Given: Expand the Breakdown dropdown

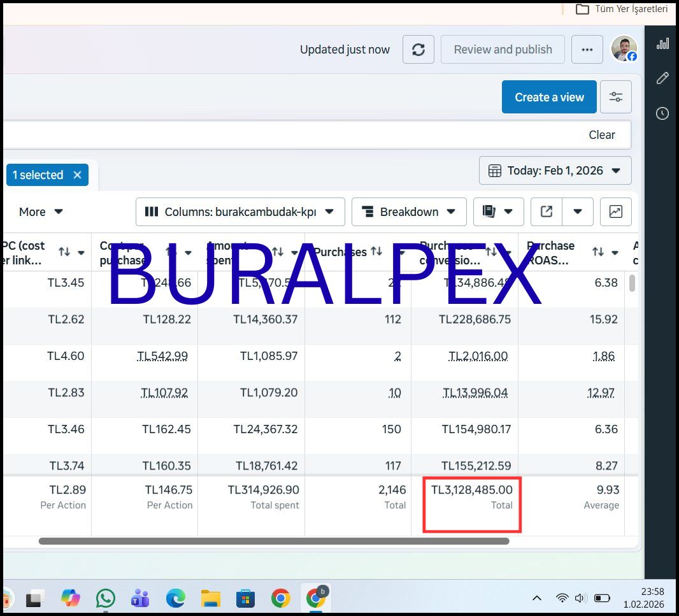Looking at the screenshot, I should point(408,211).
